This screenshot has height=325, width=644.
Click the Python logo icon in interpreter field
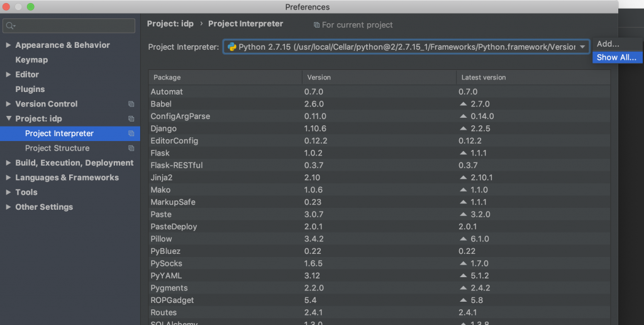click(232, 47)
